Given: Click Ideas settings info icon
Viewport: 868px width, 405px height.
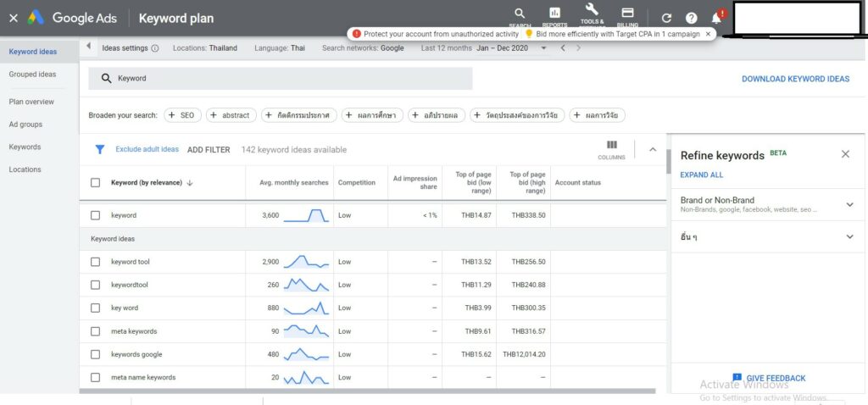Looking at the screenshot, I should coord(155,48).
